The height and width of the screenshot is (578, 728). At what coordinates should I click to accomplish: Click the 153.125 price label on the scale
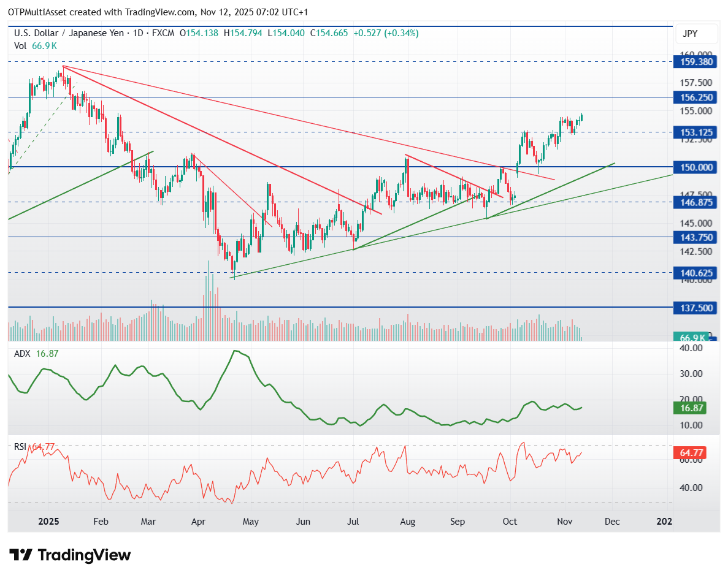pyautogui.click(x=696, y=132)
